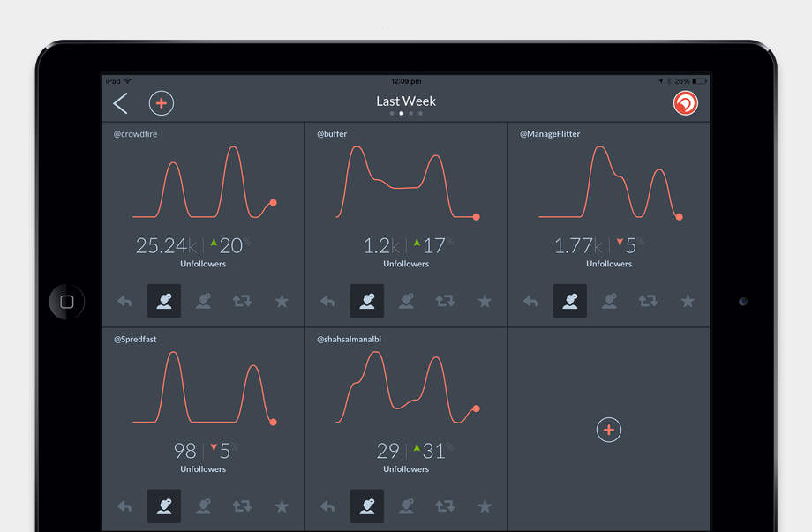Click the battery indicator in the status bar
The image size is (812, 532).
tap(700, 81)
